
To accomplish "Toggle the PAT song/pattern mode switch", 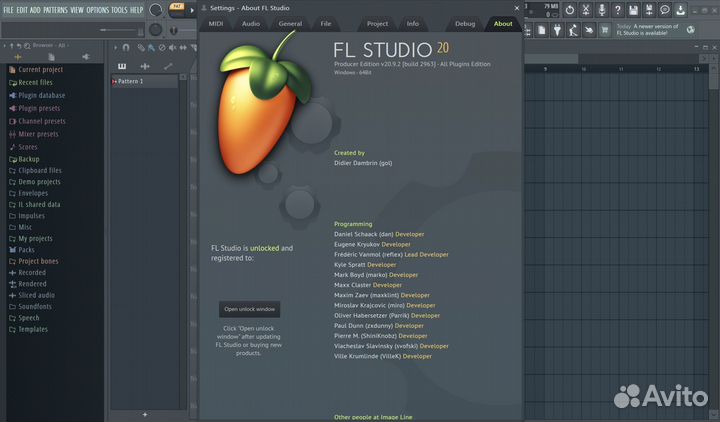I will pos(176,9).
